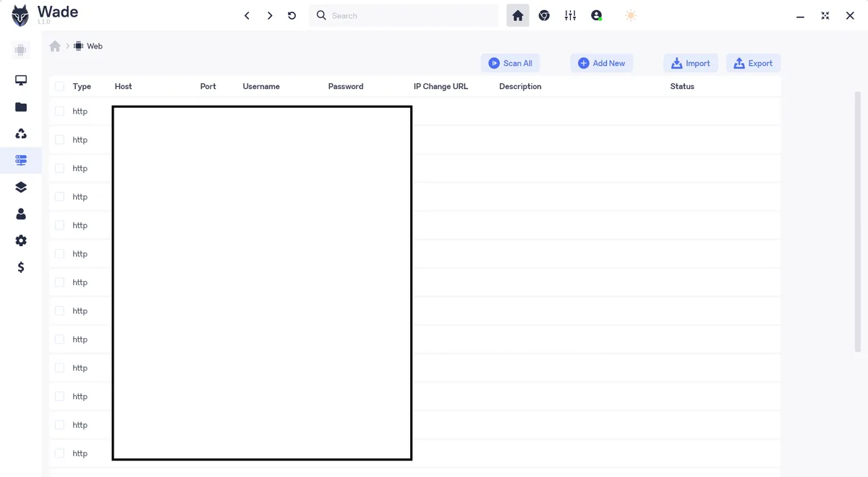Open the Chrome browser icon
This screenshot has width=868, height=477.
tap(544, 15)
